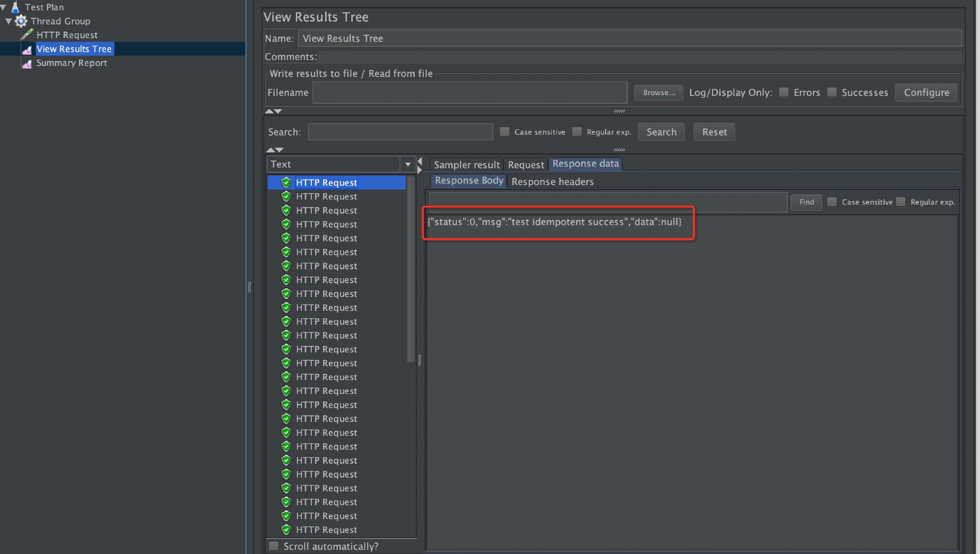
Task: Click the Browse... button
Action: (659, 93)
